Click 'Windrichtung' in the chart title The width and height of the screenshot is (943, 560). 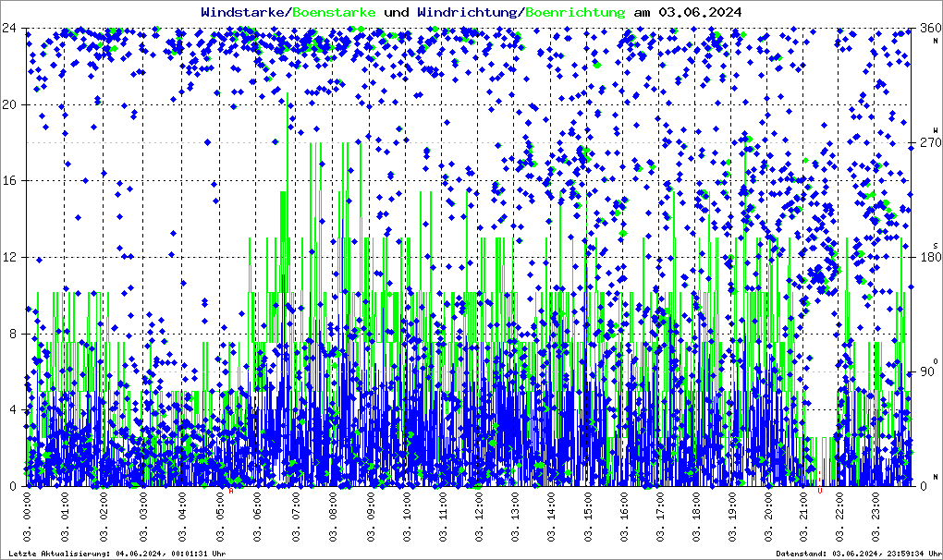pos(467,12)
